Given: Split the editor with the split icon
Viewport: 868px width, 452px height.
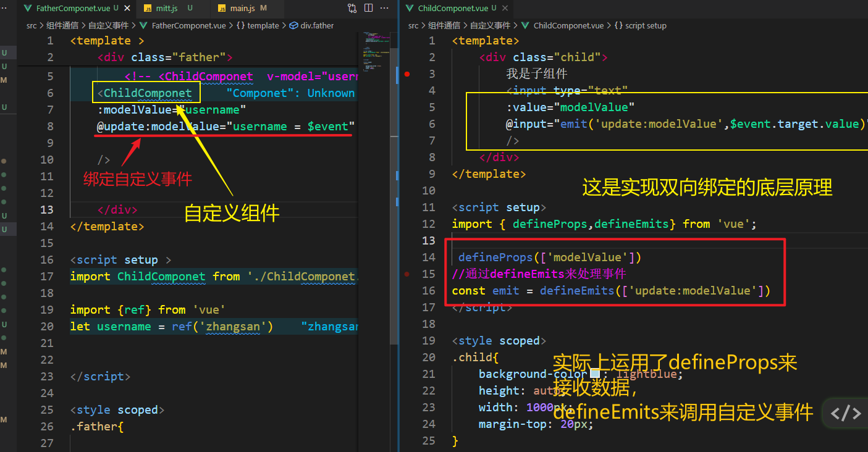Looking at the screenshot, I should pyautogui.click(x=369, y=8).
